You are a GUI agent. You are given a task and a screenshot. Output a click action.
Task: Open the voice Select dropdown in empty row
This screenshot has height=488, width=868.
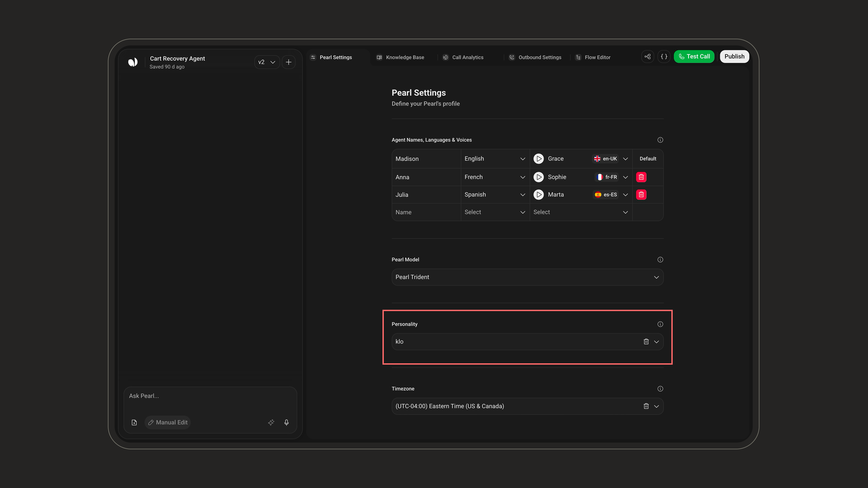pos(581,212)
